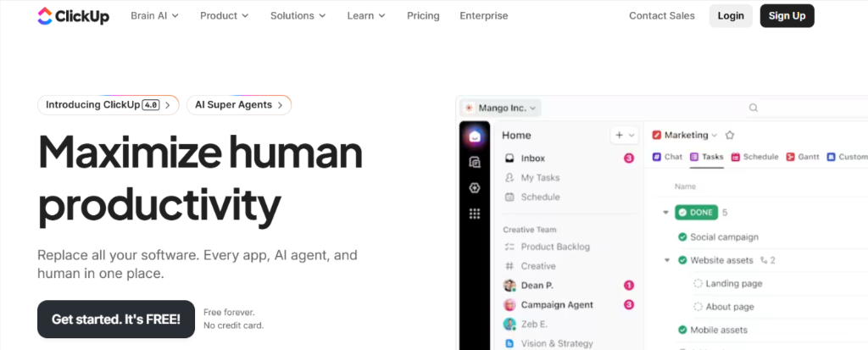Image resolution: width=868 pixels, height=350 pixels.
Task: Expand the chevron beside the Home plus button
Action: click(632, 135)
